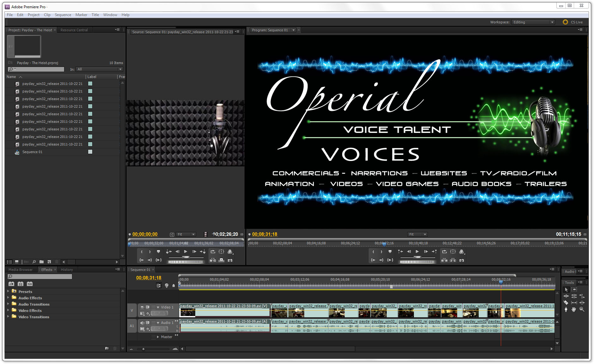The height and width of the screenshot is (364, 594).
Task: Select the Zoom tool in Tools panel
Action: (x=582, y=309)
